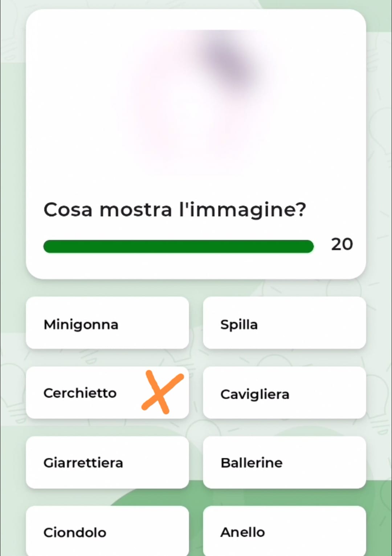Screen dimensions: 392x556
Task: Tap the Anello answer button
Action: click(x=284, y=532)
